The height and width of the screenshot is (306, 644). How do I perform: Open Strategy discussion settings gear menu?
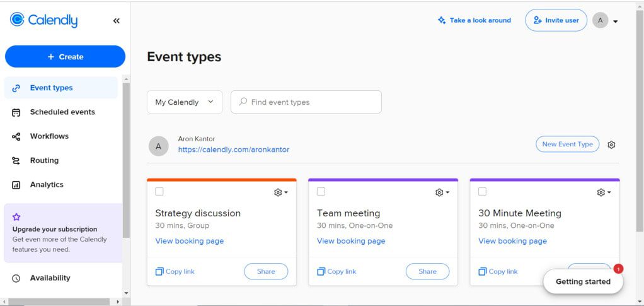(x=281, y=192)
